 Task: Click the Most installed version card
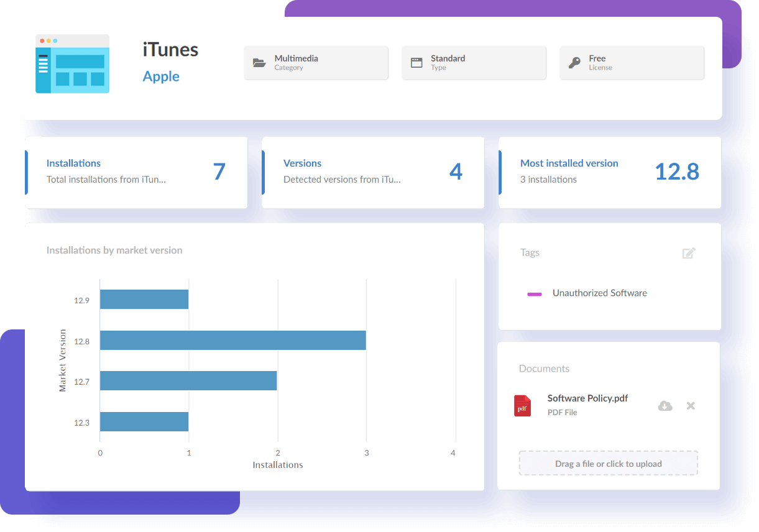[610, 172]
